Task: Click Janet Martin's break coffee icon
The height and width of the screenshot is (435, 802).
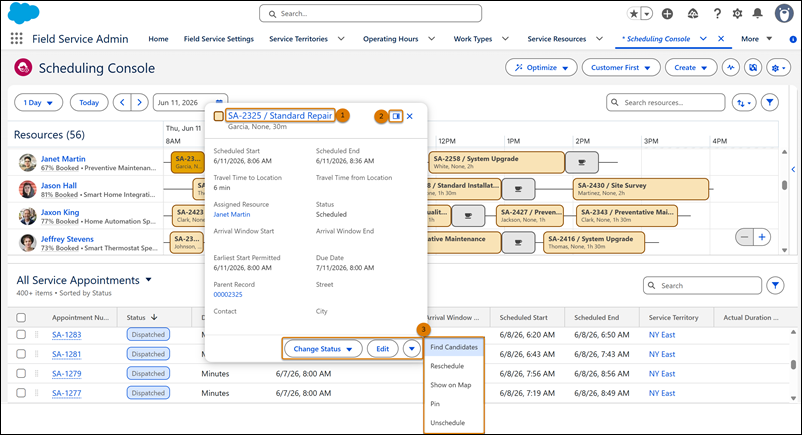Action: coord(582,162)
